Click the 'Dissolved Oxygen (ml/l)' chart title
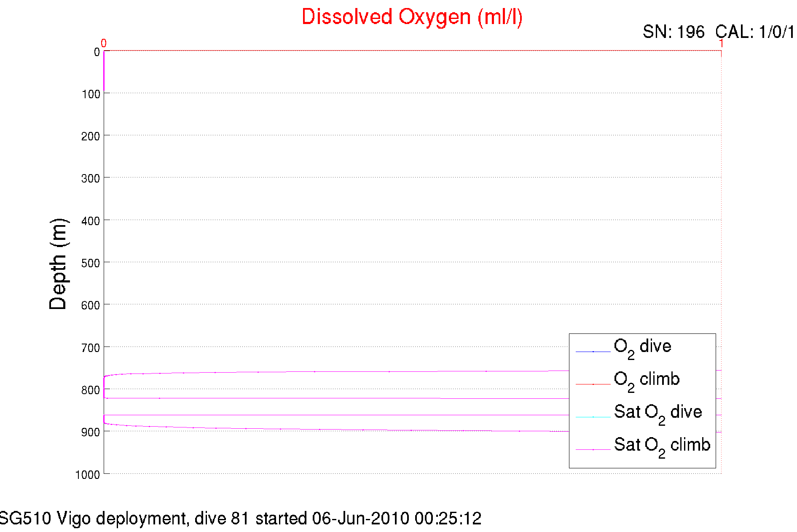797x532 pixels. (412, 18)
